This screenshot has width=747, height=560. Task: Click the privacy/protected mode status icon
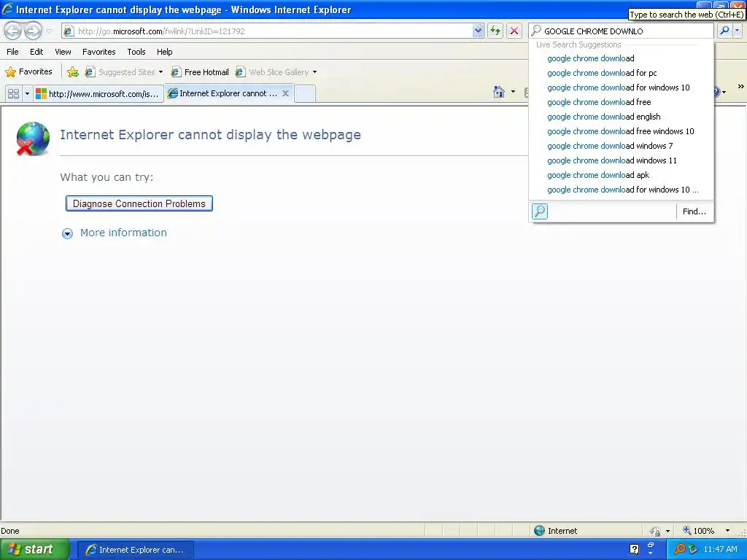pyautogui.click(x=656, y=531)
